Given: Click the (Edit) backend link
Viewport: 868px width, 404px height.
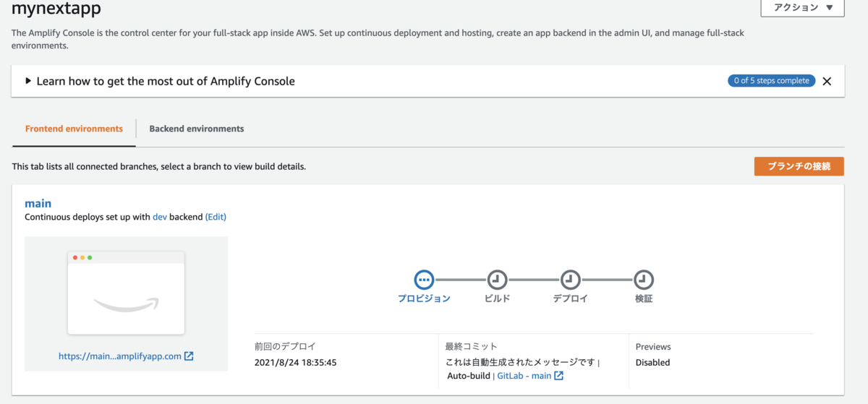Looking at the screenshot, I should 216,217.
